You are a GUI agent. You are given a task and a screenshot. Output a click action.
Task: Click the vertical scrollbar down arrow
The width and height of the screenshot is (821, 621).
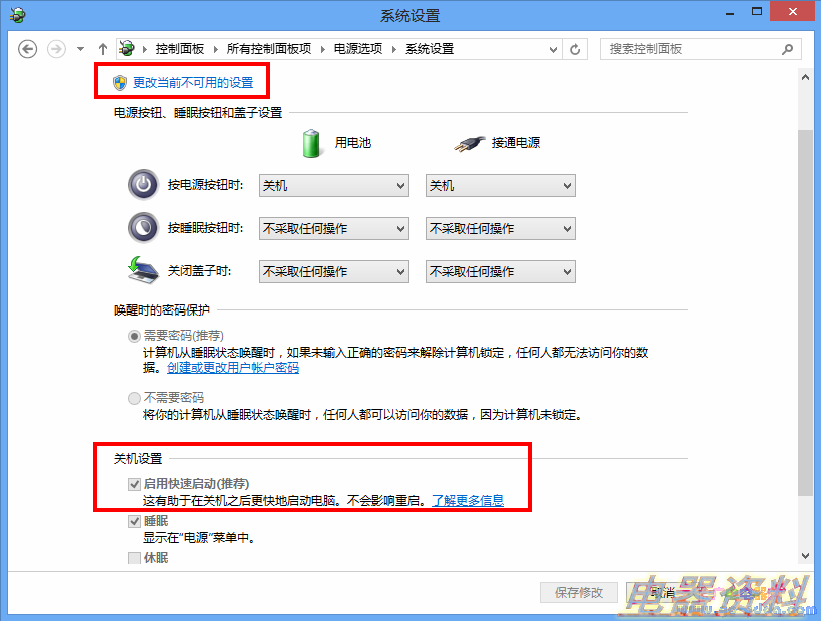(805, 556)
